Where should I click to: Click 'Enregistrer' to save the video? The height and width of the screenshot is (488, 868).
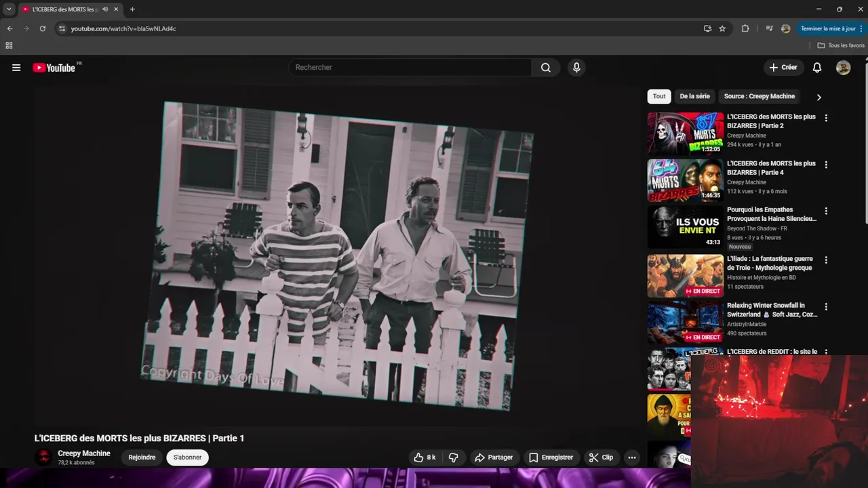(x=551, y=457)
